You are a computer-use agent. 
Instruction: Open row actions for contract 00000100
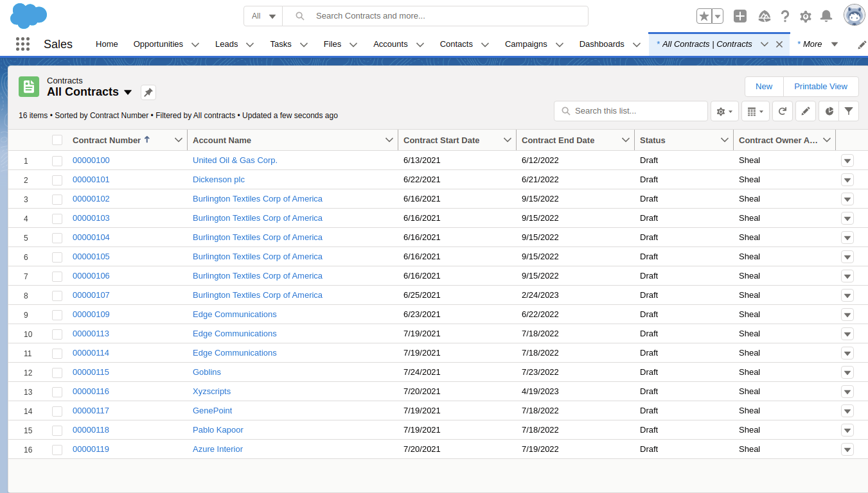pyautogui.click(x=847, y=160)
